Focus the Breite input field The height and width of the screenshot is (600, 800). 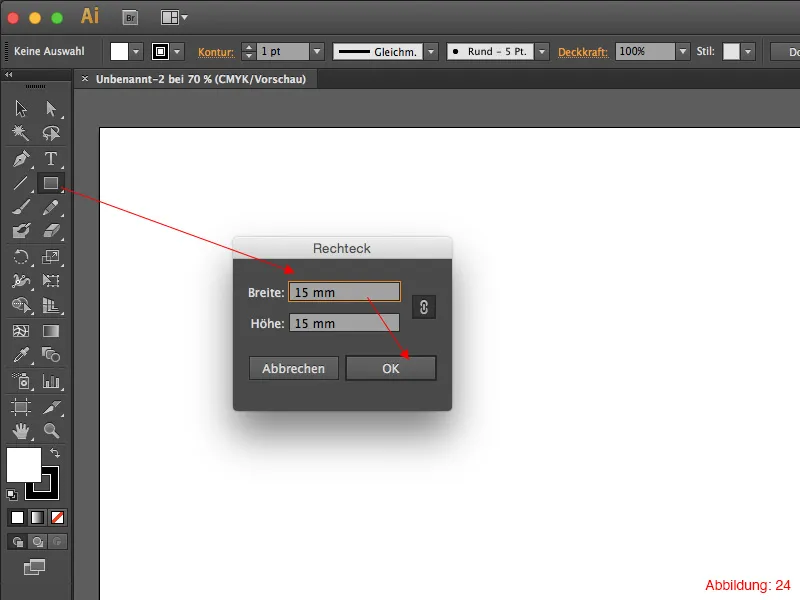coord(344,292)
